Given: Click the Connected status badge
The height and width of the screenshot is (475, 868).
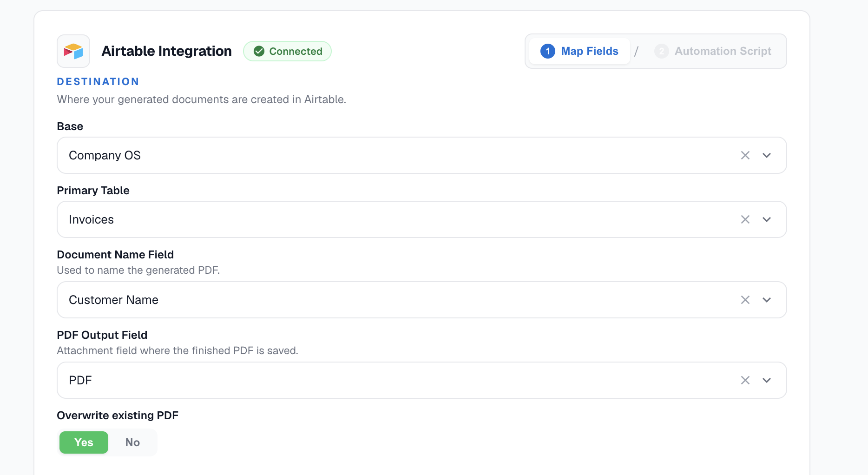Looking at the screenshot, I should (x=287, y=51).
